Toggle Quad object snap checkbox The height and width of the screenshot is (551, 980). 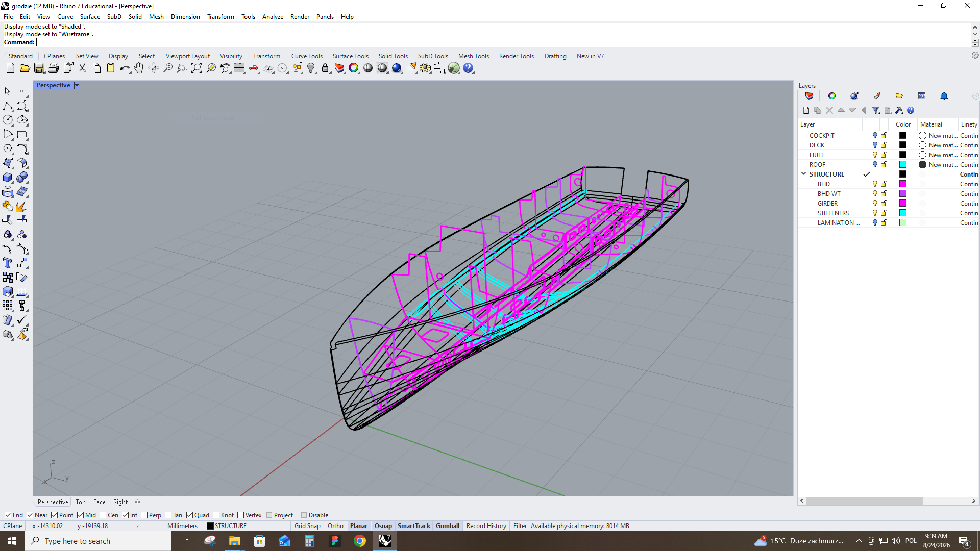pos(190,515)
